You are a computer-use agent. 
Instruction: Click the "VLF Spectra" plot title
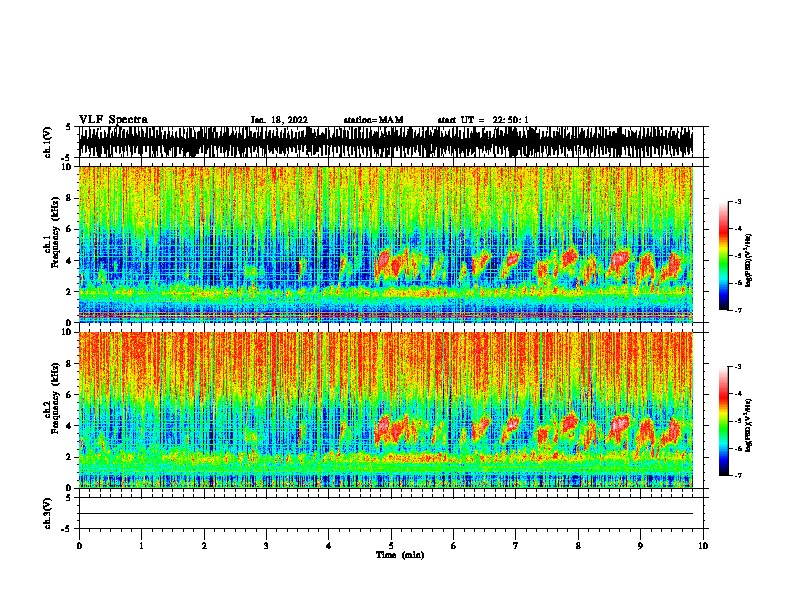click(113, 120)
